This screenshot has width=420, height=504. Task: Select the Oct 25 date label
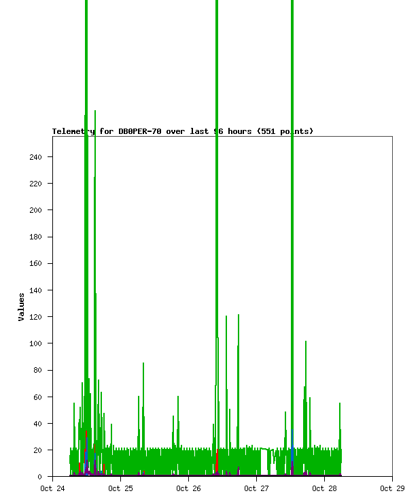(x=120, y=488)
